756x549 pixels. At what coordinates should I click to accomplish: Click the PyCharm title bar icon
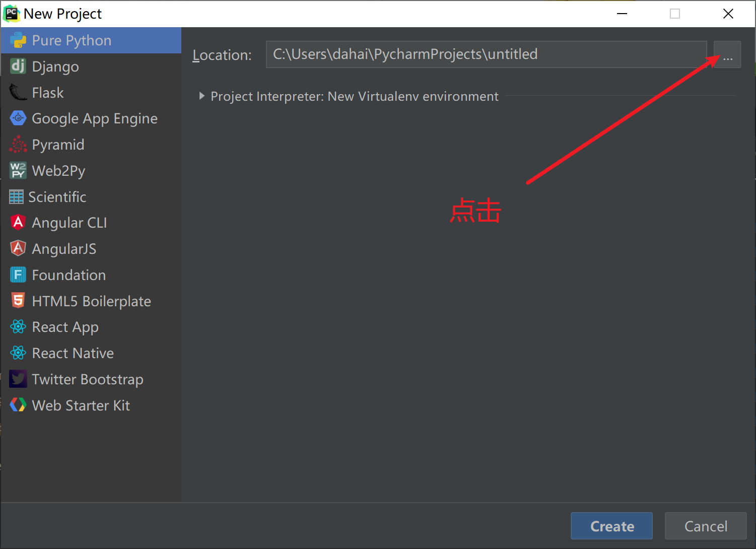click(x=12, y=14)
